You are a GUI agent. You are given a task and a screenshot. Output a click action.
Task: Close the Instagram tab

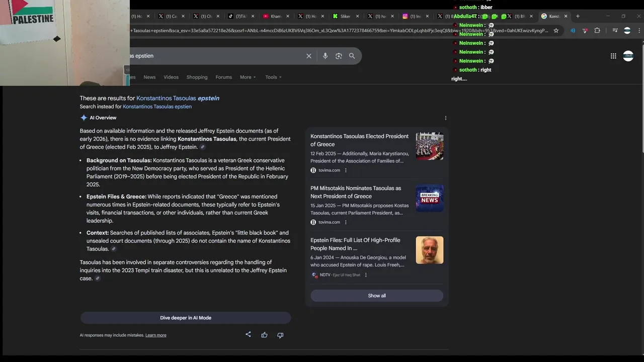(x=427, y=16)
